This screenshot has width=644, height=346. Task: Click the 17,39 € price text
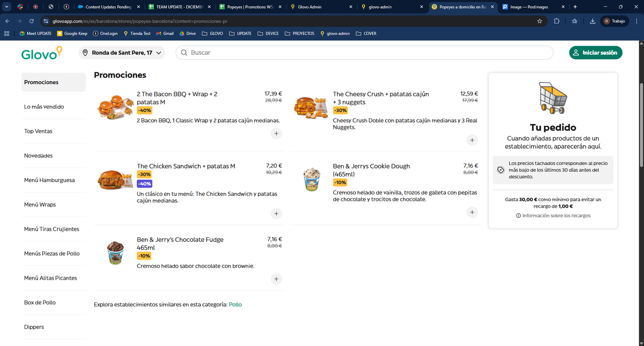[273, 94]
